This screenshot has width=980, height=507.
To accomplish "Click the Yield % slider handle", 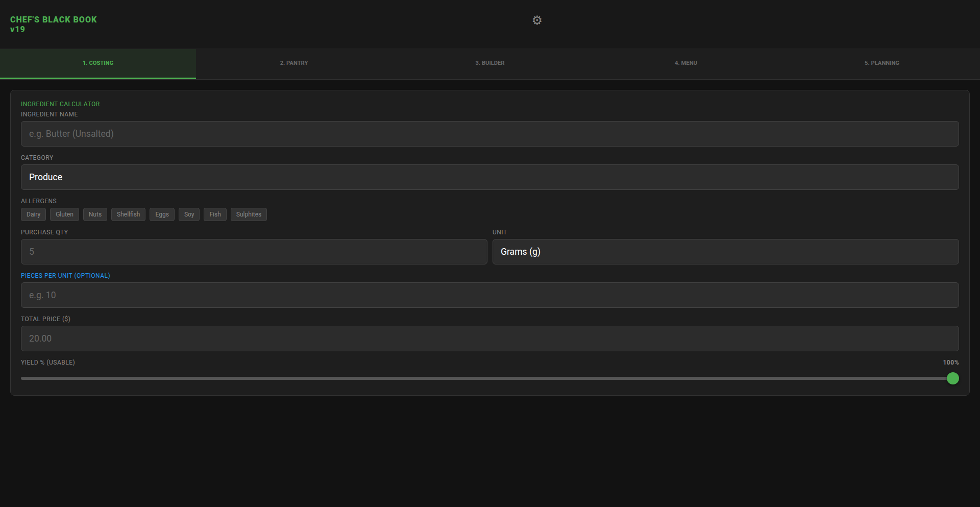I will tap(952, 378).
